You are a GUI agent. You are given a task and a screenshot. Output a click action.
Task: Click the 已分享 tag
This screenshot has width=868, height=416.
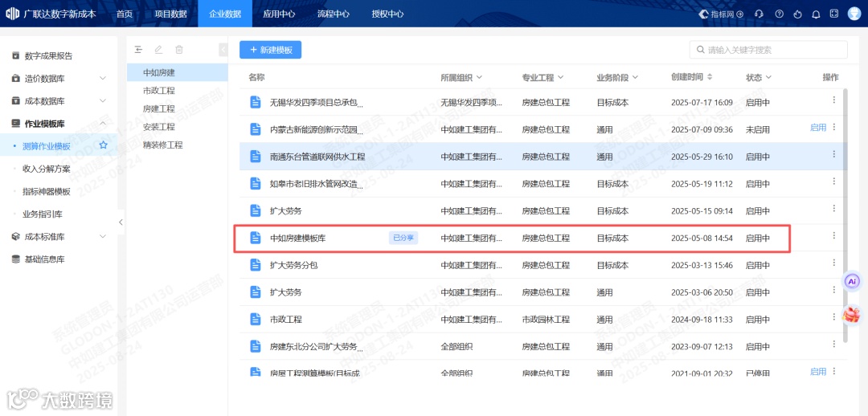(x=403, y=238)
